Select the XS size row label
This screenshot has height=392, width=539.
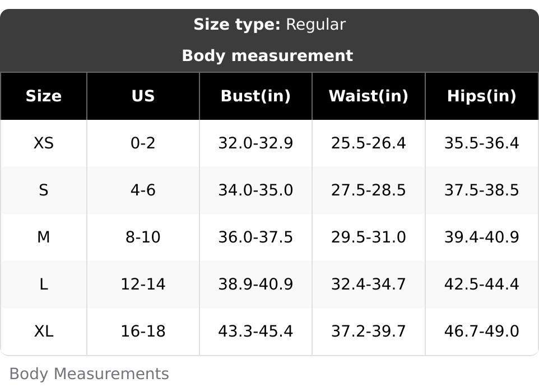44,143
